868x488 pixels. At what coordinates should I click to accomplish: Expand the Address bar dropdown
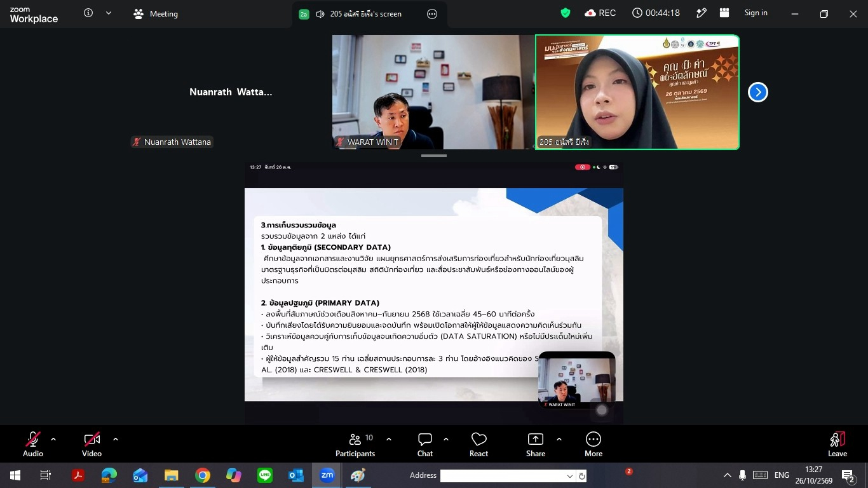[570, 476]
